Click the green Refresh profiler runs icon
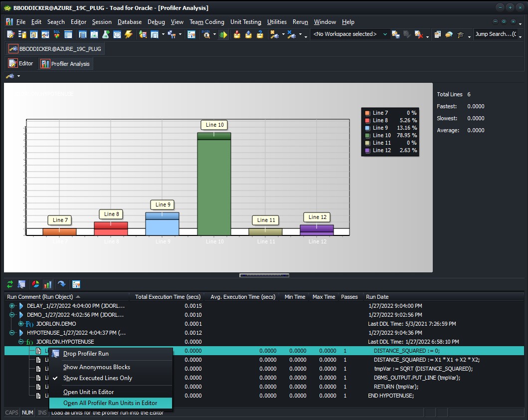 pyautogui.click(x=10, y=284)
